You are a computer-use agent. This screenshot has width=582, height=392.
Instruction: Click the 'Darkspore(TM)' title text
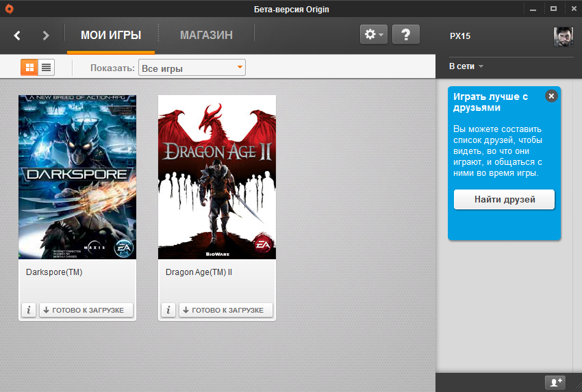[x=54, y=272]
